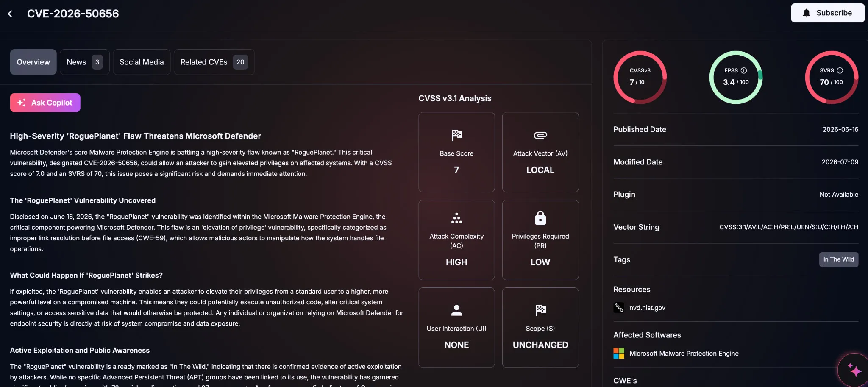868x387 pixels.
Task: Click the Plugin Not Available value
Action: click(x=839, y=195)
